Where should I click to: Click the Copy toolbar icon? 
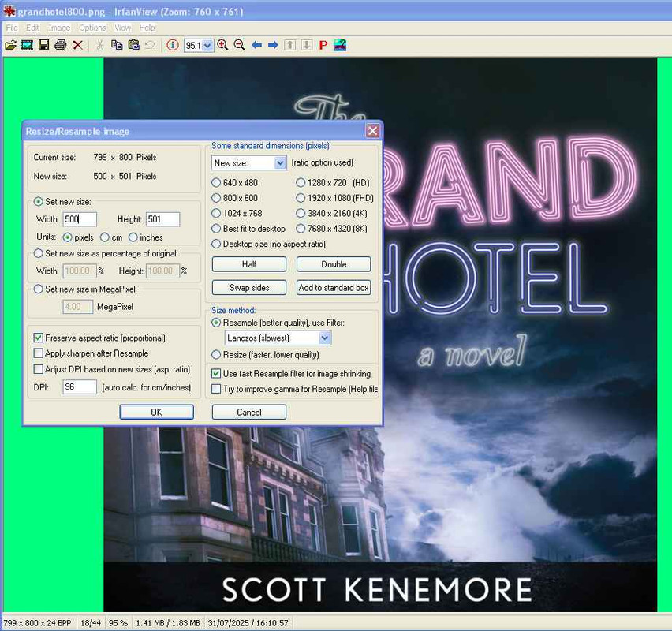click(x=117, y=45)
